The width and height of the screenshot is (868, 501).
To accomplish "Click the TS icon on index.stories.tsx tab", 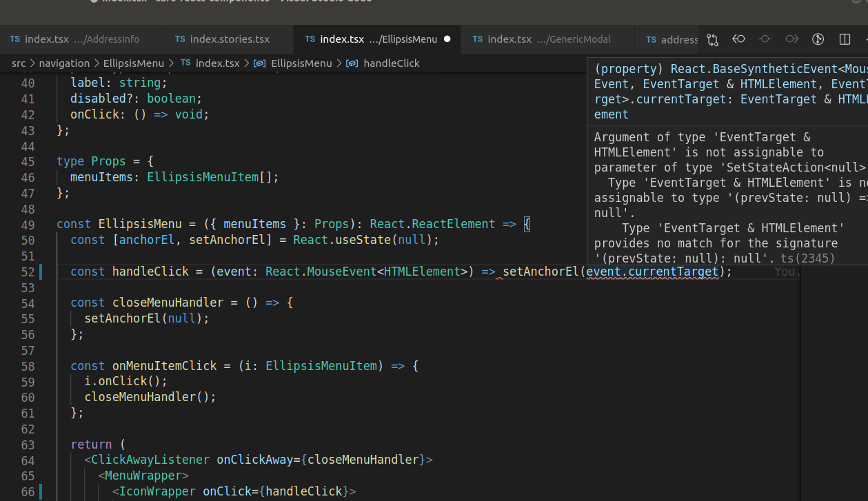I will 180,39.
